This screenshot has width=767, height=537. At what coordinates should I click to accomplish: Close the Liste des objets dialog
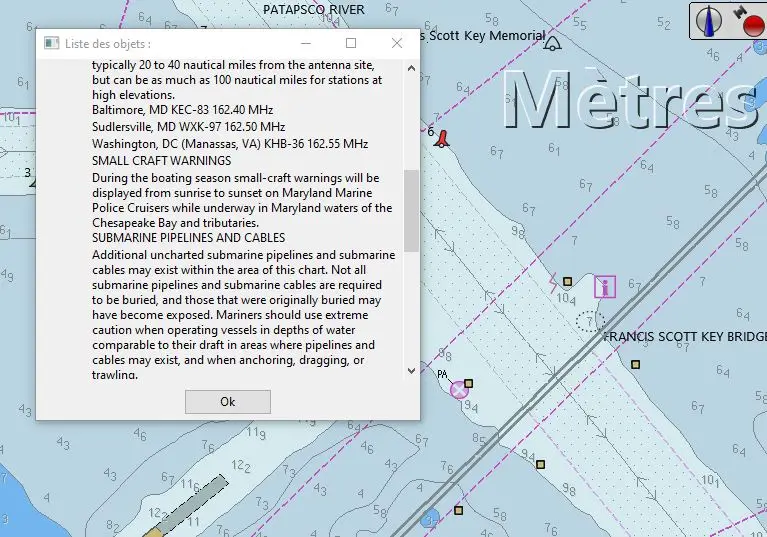pyautogui.click(x=397, y=43)
